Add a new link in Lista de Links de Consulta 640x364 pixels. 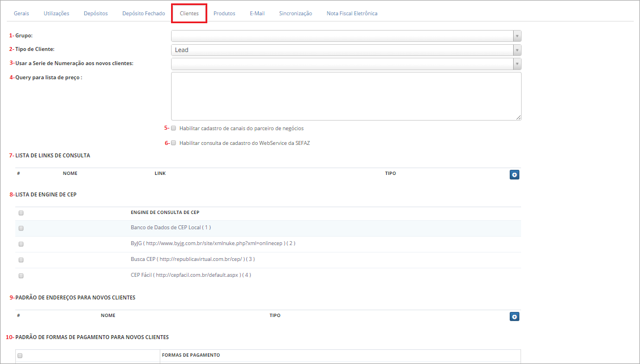[514, 175]
